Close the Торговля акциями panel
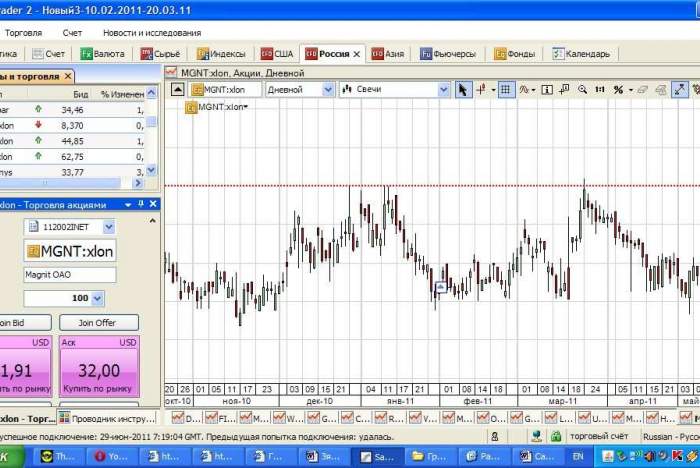The image size is (700, 468). [153, 204]
